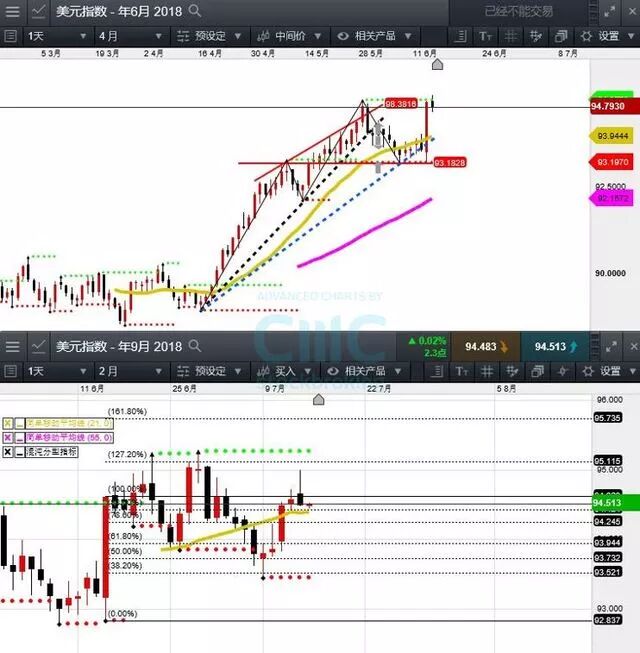Expand the 预设定 dropdown arrow in top chart
Screen dimensions: 640x653
(238, 36)
